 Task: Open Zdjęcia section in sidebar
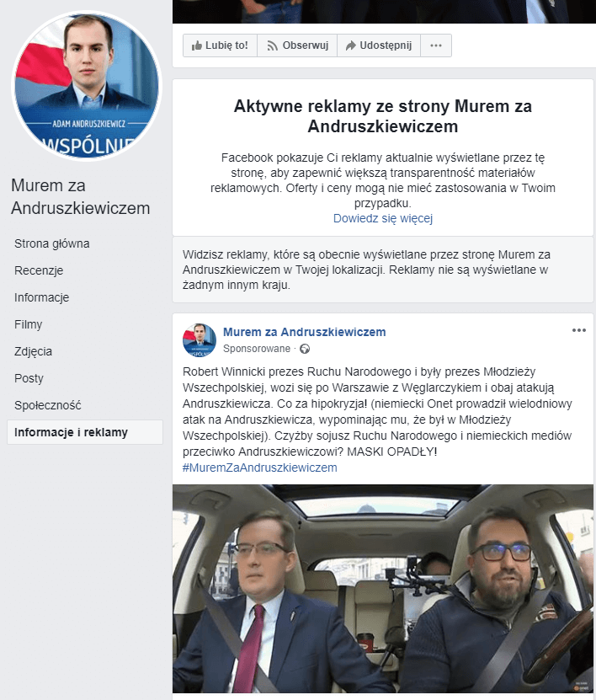(x=33, y=351)
